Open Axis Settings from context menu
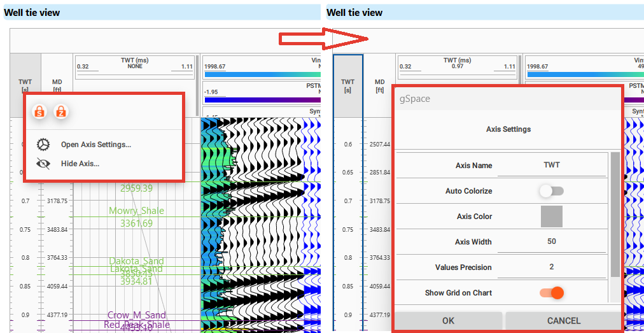 point(96,145)
